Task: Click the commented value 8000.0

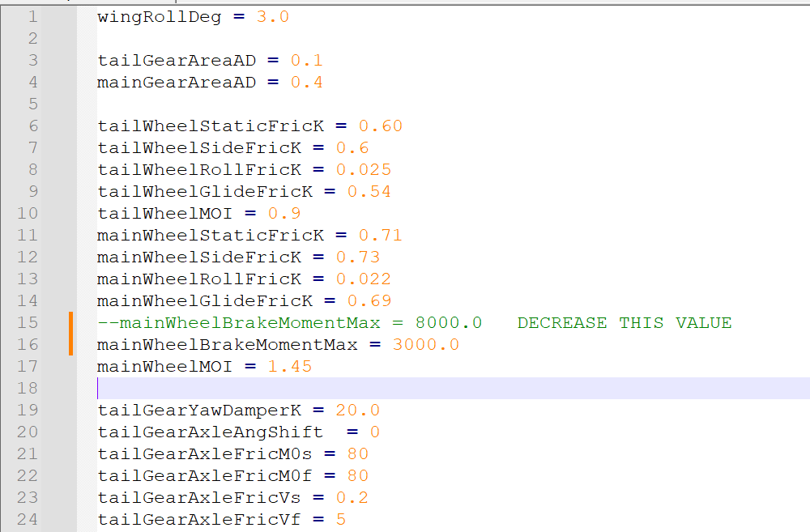Action: pos(449,322)
